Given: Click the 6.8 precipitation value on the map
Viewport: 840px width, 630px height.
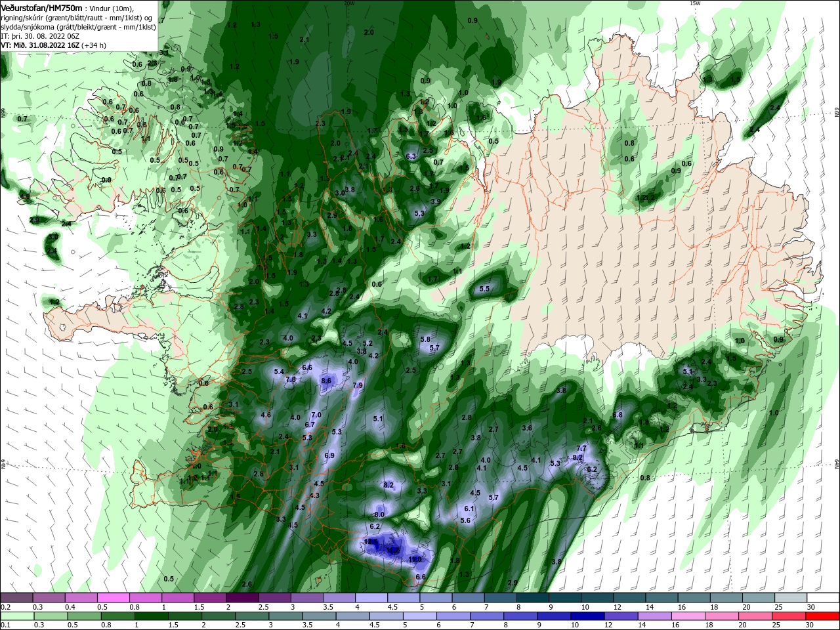Looking at the screenshot, I should pos(618,415).
